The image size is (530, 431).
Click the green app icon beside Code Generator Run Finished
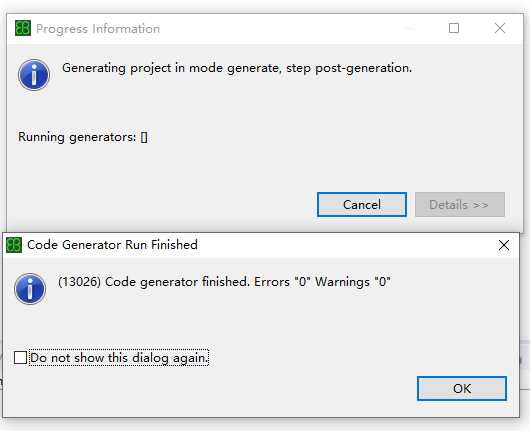pos(14,245)
